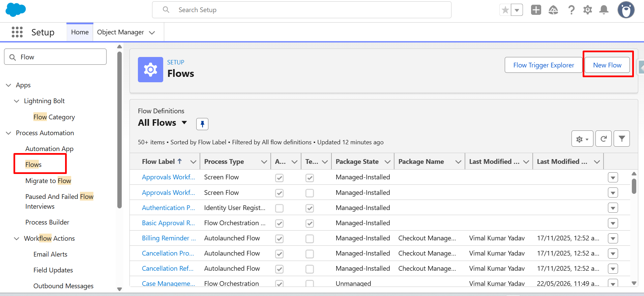Open Flows in the setup tree

33,165
